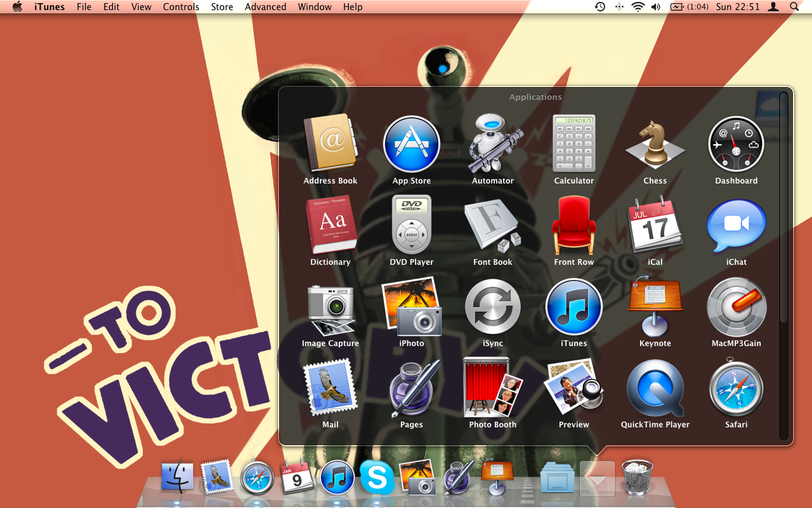Open Keynote from the Dock
Image resolution: width=812 pixels, height=508 pixels.
tap(497, 478)
